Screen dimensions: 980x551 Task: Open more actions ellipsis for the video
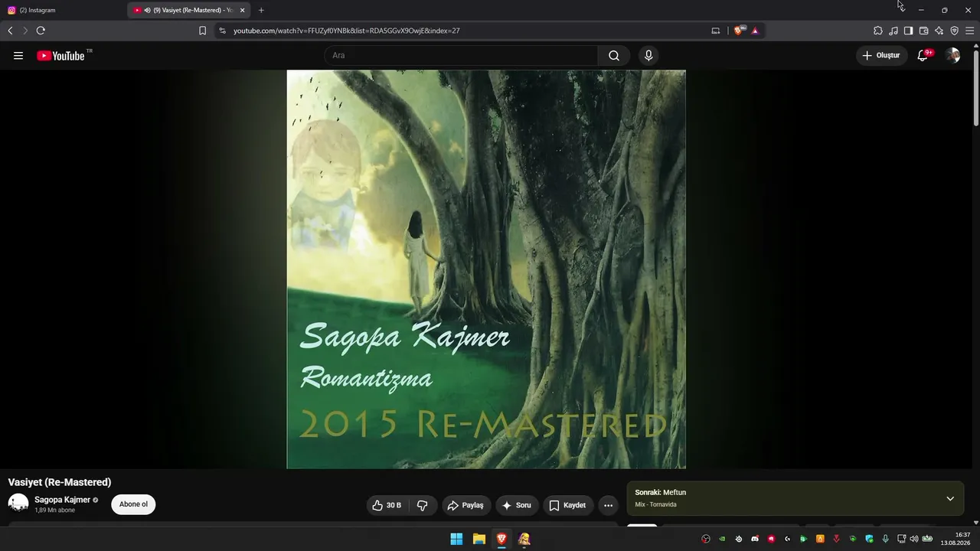(x=608, y=505)
